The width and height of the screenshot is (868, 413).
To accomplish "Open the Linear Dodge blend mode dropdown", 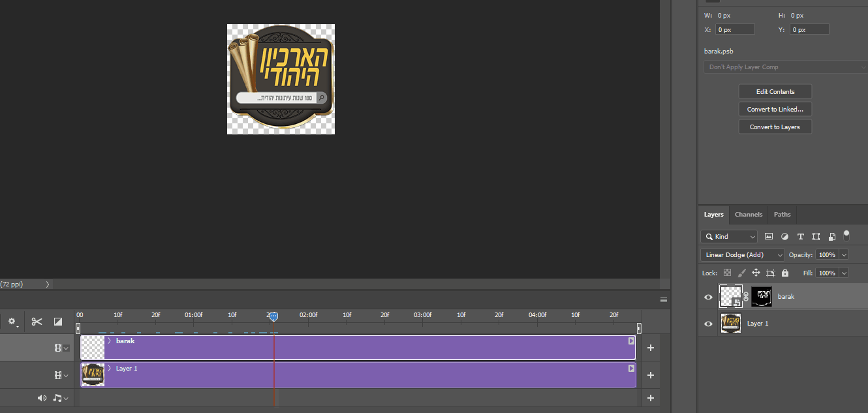I will click(743, 255).
